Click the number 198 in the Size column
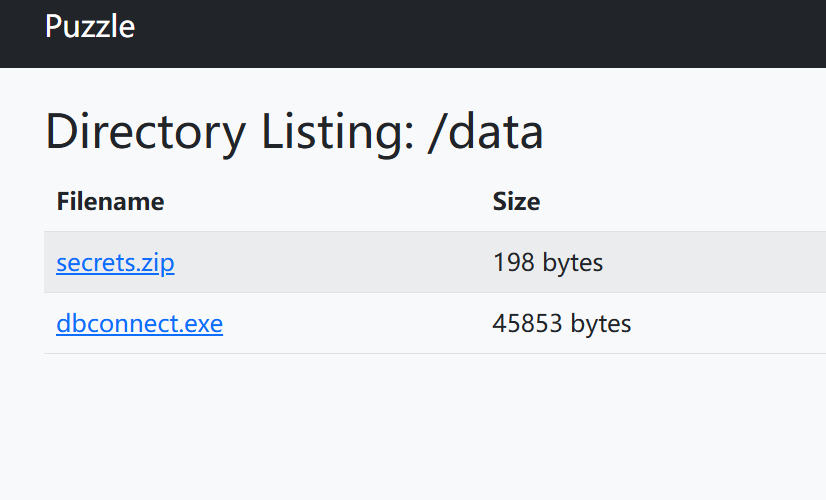826x500 pixels. (513, 263)
